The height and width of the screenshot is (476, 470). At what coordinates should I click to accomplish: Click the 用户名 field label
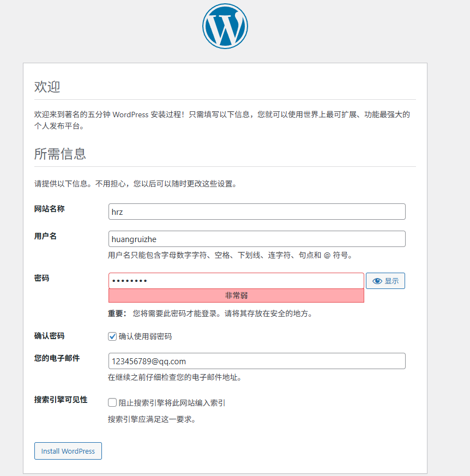[x=45, y=236]
